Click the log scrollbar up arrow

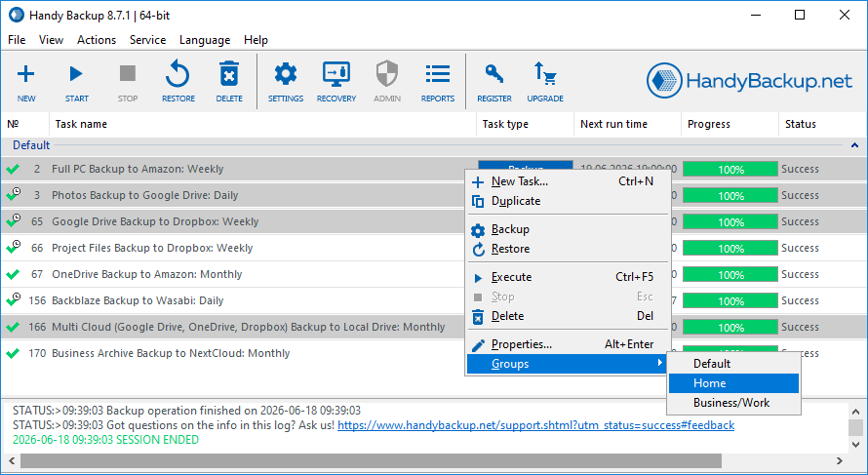click(x=856, y=412)
